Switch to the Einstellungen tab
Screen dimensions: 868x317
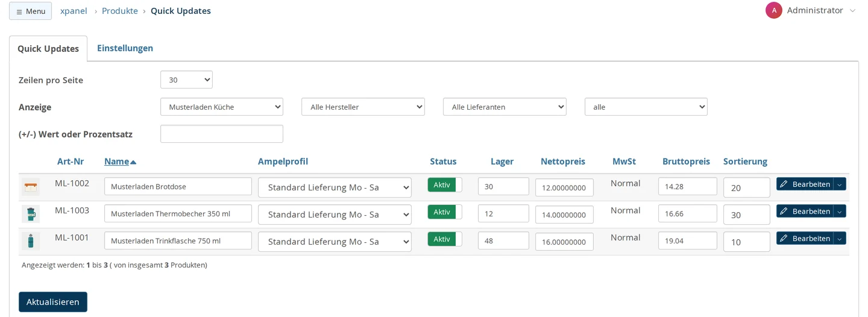(125, 48)
